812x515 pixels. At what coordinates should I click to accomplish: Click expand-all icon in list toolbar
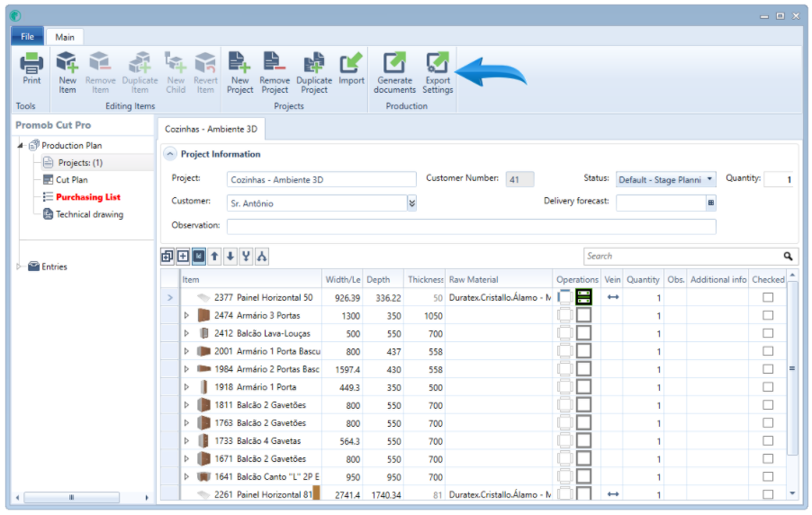[167, 256]
